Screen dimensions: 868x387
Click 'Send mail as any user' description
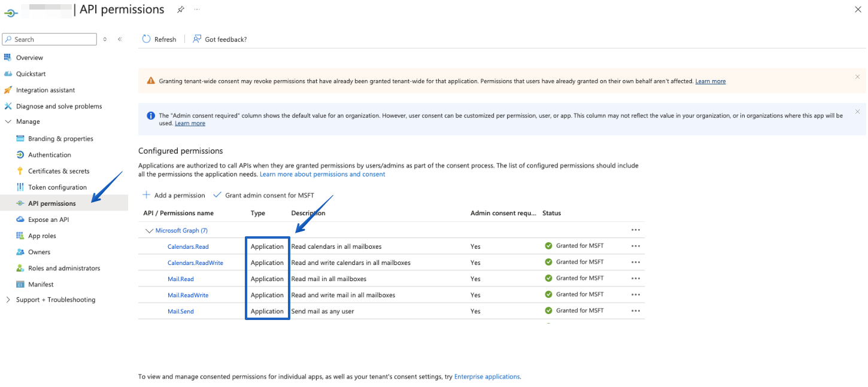[x=323, y=311]
